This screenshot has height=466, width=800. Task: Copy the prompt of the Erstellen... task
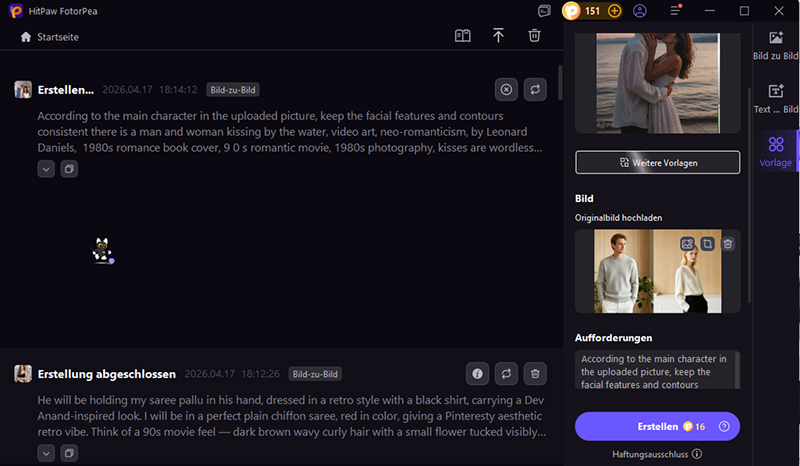click(69, 169)
